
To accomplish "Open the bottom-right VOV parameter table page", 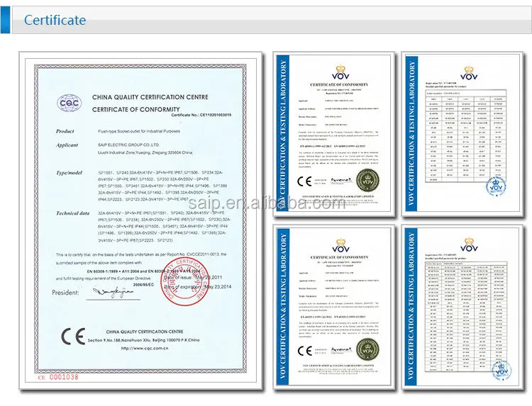I will (462, 307).
